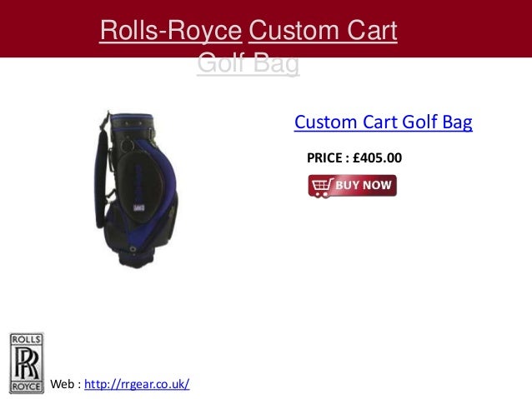Click the faded Golf Bag title text
The height and width of the screenshot is (399, 532).
pyautogui.click(x=248, y=62)
